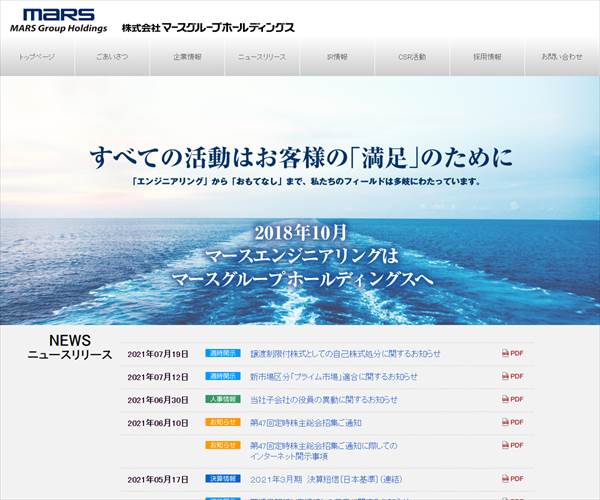Click the すべての活動はお客様の「満足」のために headline
Screen dimensions: 600x500
pos(301,157)
